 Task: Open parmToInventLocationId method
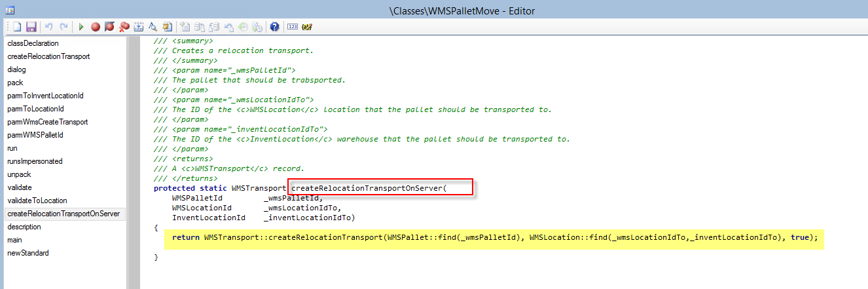coord(45,96)
